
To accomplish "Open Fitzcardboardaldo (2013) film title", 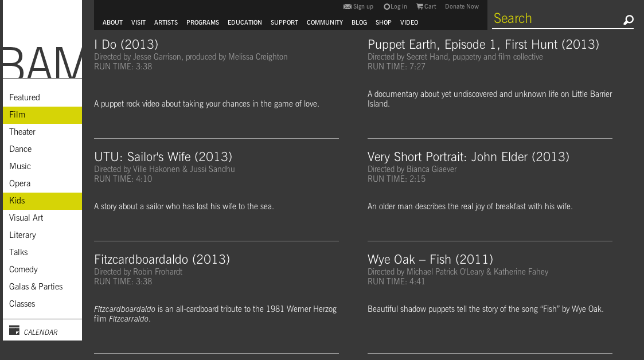I will [x=162, y=260].
